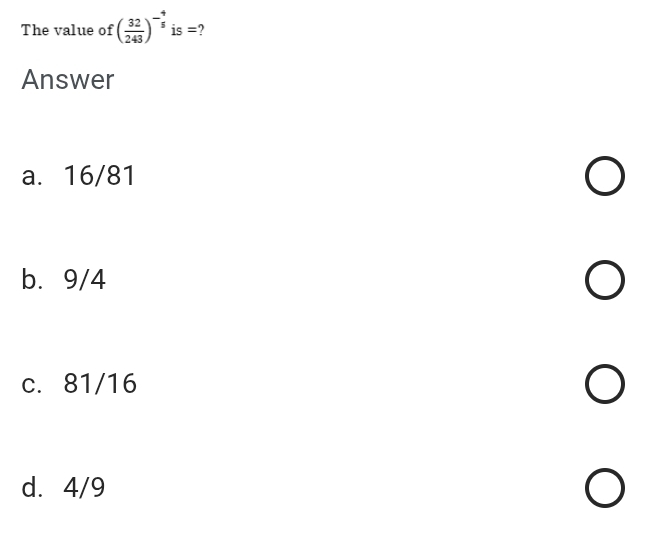Screen dimensions: 656x539
Task: Click the answer text 9/4
Action: pyautogui.click(x=85, y=280)
